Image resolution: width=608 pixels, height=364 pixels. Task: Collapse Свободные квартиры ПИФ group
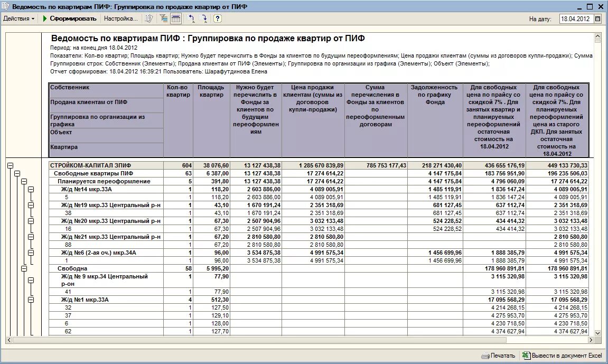[x=17, y=174]
